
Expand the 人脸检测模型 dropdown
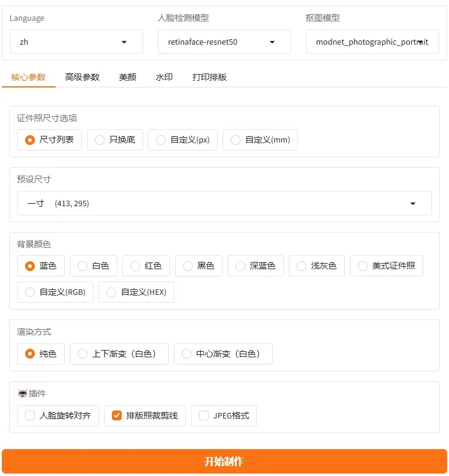[x=224, y=42]
